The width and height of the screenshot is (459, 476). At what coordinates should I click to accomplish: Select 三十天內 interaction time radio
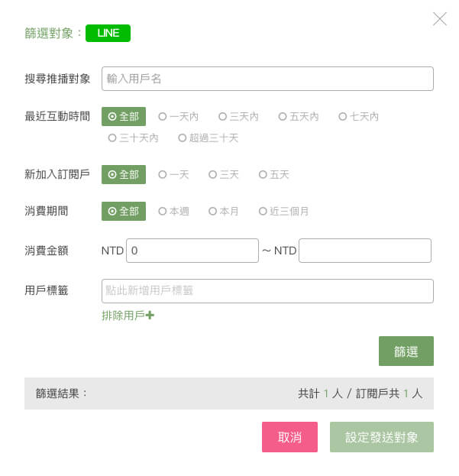tap(133, 138)
